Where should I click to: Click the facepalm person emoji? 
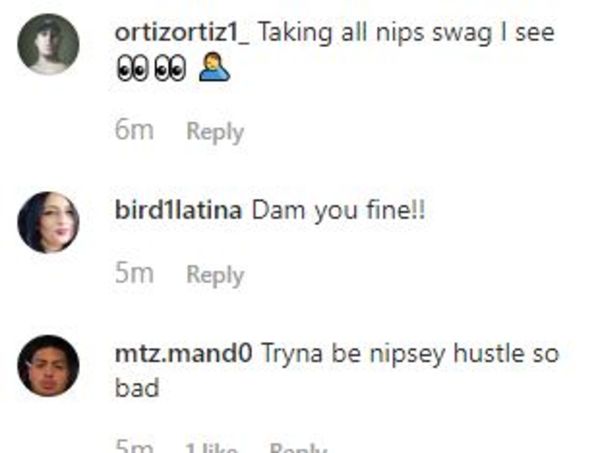point(215,68)
